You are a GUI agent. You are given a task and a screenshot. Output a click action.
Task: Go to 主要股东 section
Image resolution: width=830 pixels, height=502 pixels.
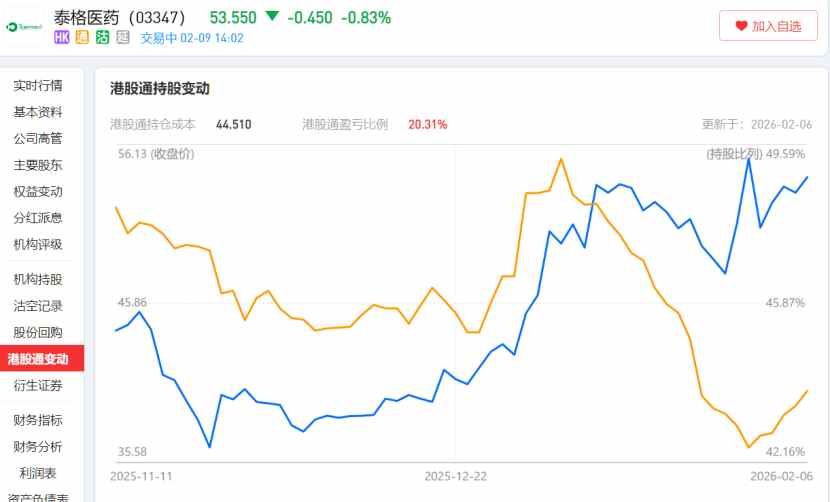38,165
